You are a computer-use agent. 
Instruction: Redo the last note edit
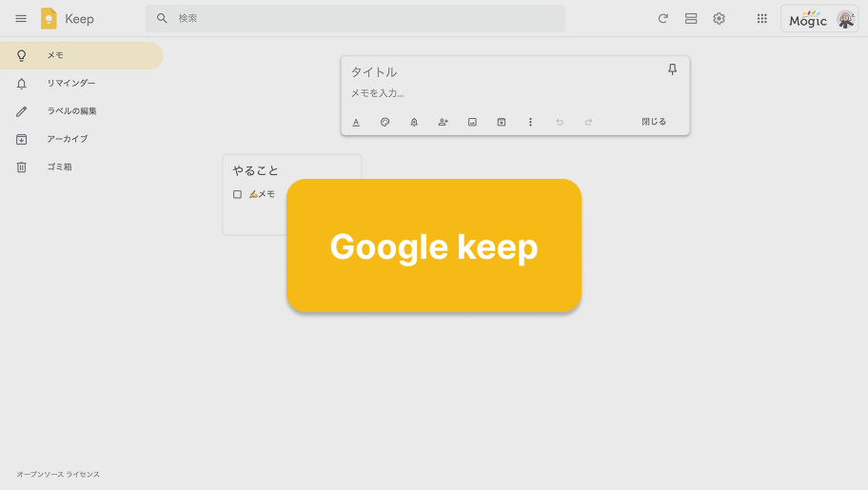[x=588, y=122]
